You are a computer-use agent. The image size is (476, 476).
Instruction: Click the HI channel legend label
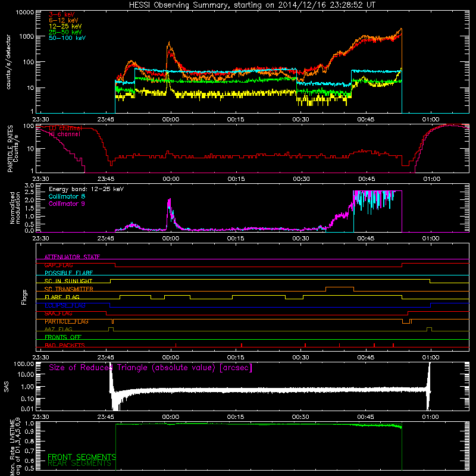[65, 134]
